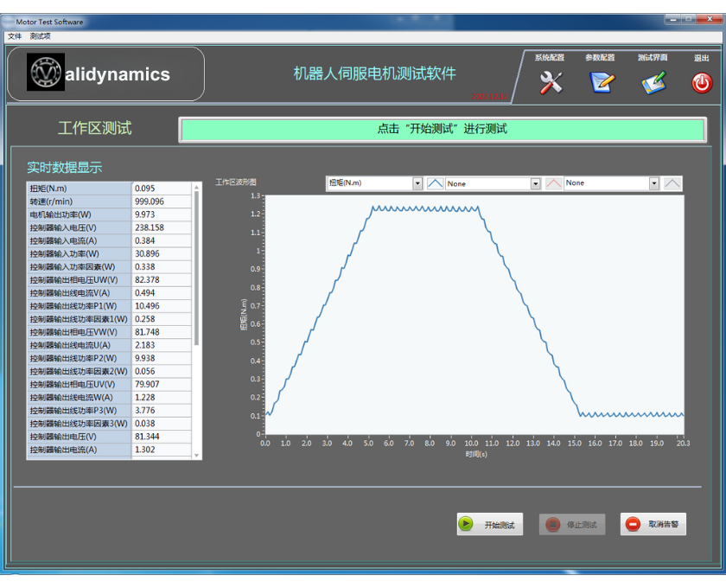
Task: Click the blue curve icon above chart
Action: pos(436,183)
